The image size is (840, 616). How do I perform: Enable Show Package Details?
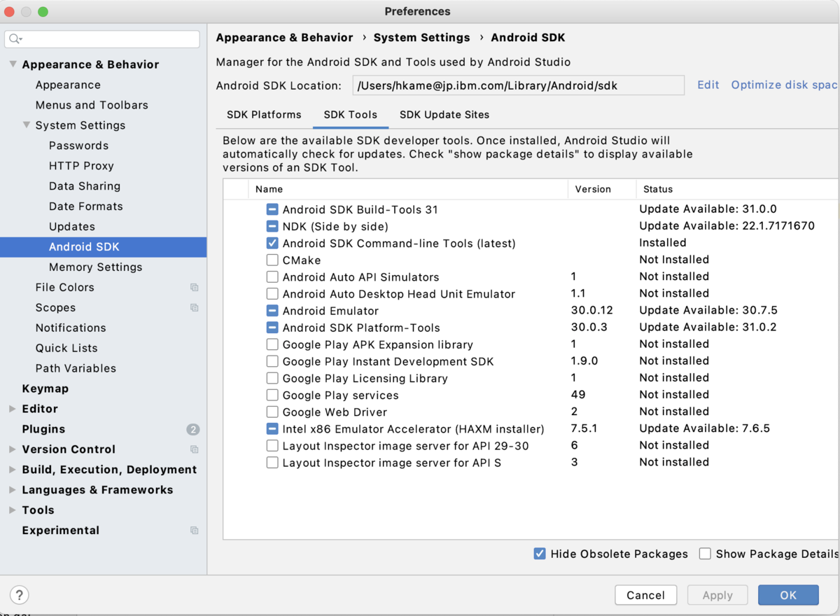[705, 553]
